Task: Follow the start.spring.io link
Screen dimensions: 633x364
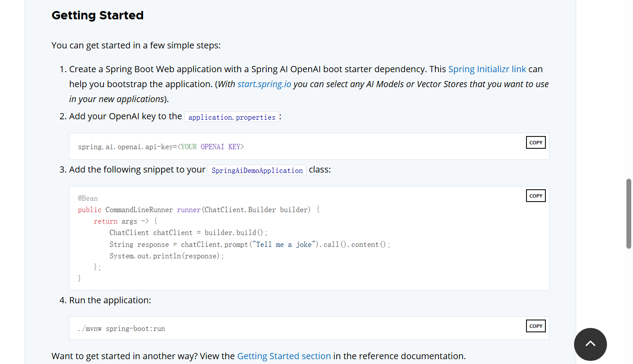Action: [x=264, y=84]
